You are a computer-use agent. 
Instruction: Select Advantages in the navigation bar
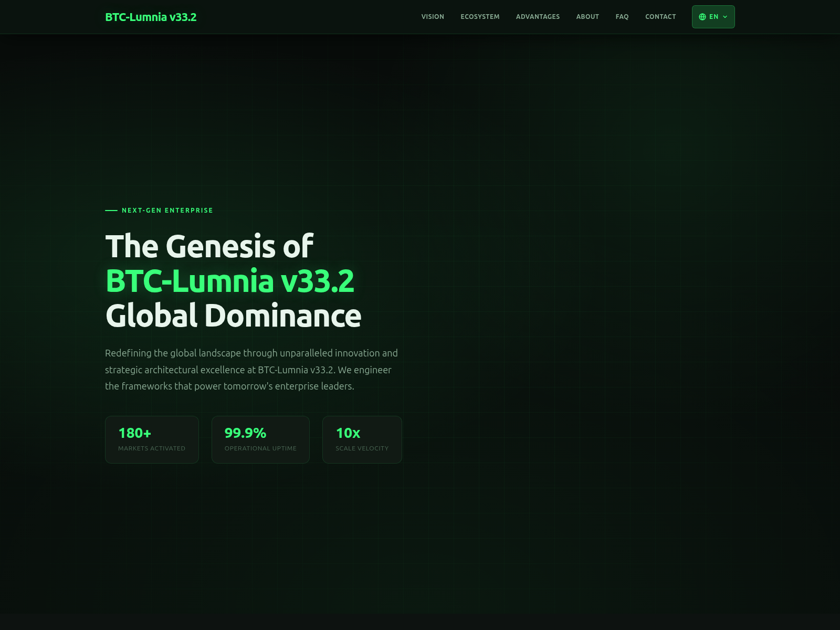538,17
